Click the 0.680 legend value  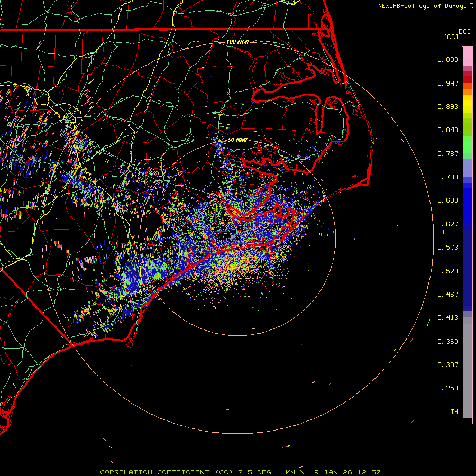tap(448, 200)
